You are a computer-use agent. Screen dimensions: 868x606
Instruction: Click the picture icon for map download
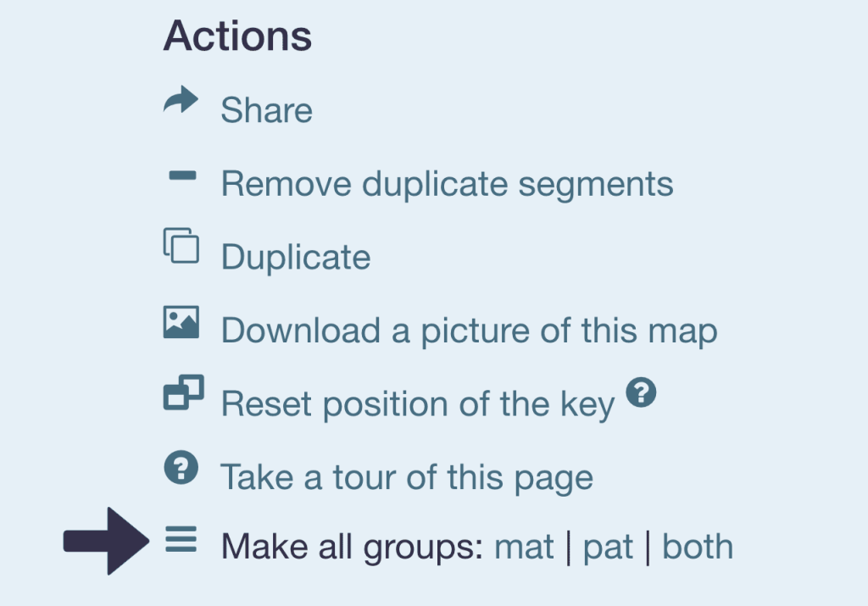click(181, 322)
